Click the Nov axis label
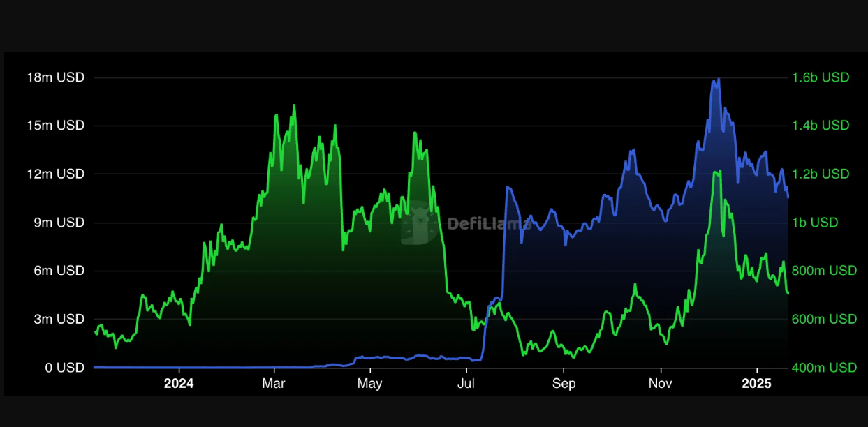 click(660, 383)
